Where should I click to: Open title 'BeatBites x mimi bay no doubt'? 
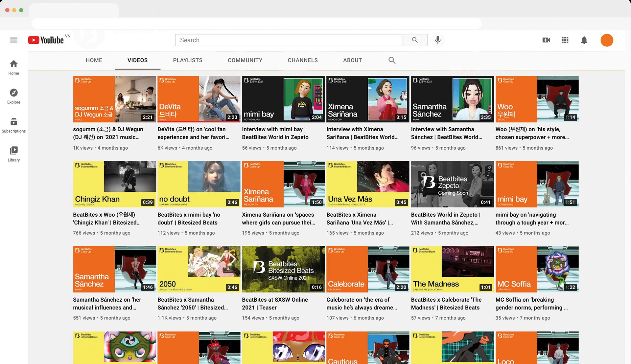pyautogui.click(x=189, y=219)
